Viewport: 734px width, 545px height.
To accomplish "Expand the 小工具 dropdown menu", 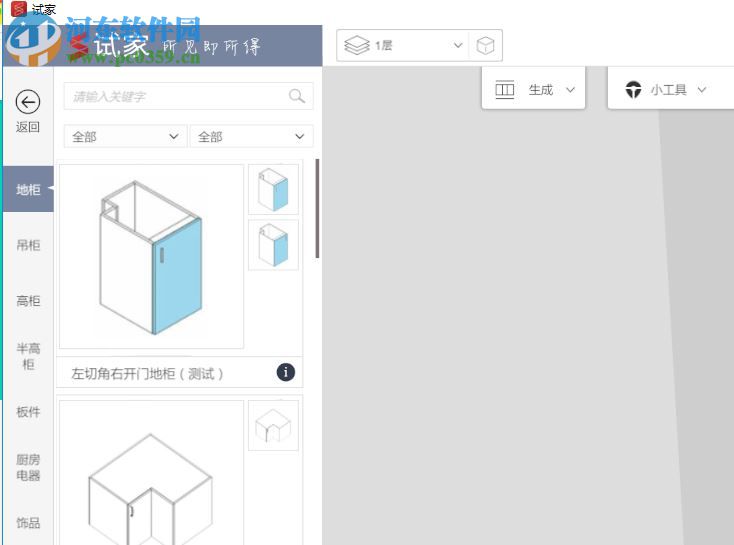I will click(701, 89).
